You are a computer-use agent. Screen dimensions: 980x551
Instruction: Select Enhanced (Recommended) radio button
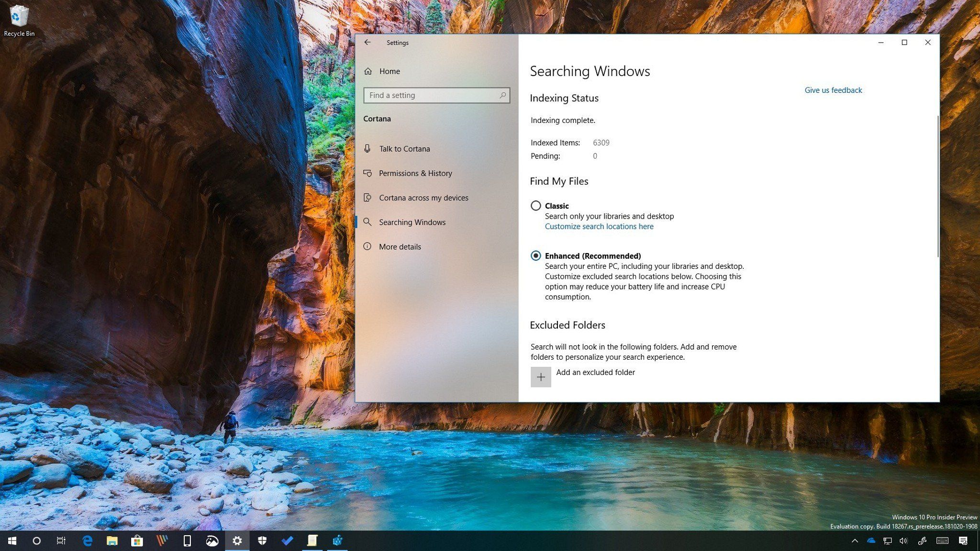point(536,256)
